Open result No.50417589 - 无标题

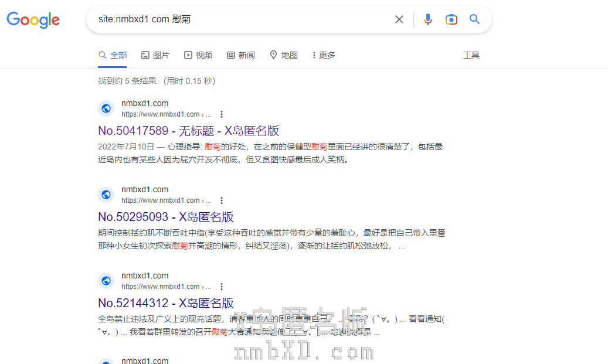point(188,131)
